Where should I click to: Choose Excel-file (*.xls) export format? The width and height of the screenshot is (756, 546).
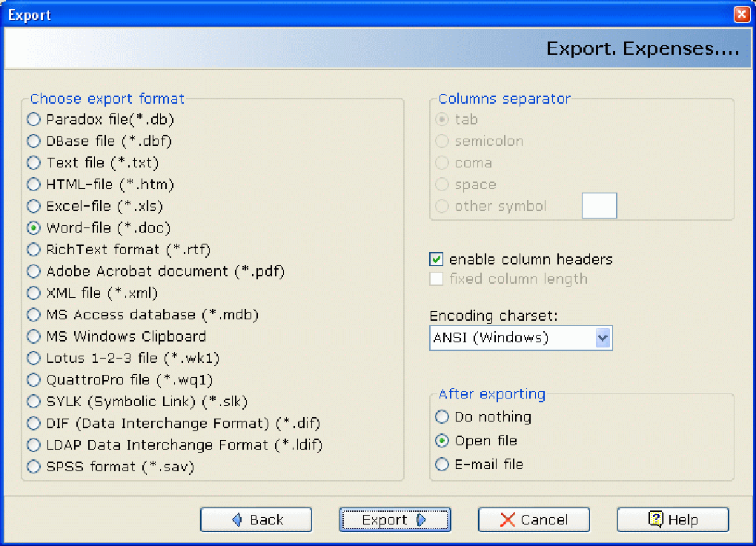pyautogui.click(x=34, y=206)
